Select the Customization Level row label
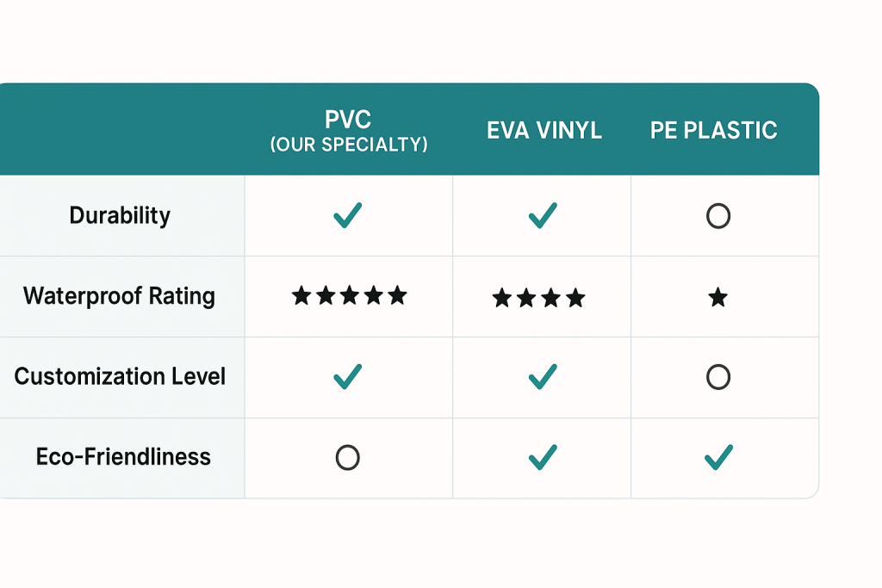The height and width of the screenshot is (588, 882). [120, 376]
